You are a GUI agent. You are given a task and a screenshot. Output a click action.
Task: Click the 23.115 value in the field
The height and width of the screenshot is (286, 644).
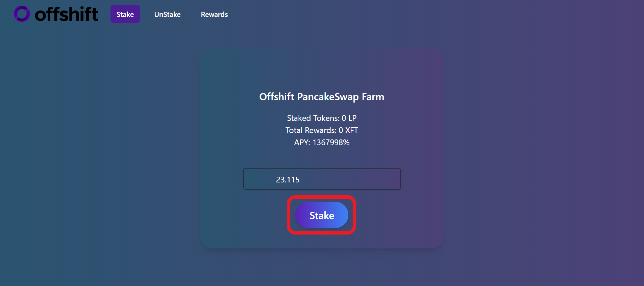(288, 180)
